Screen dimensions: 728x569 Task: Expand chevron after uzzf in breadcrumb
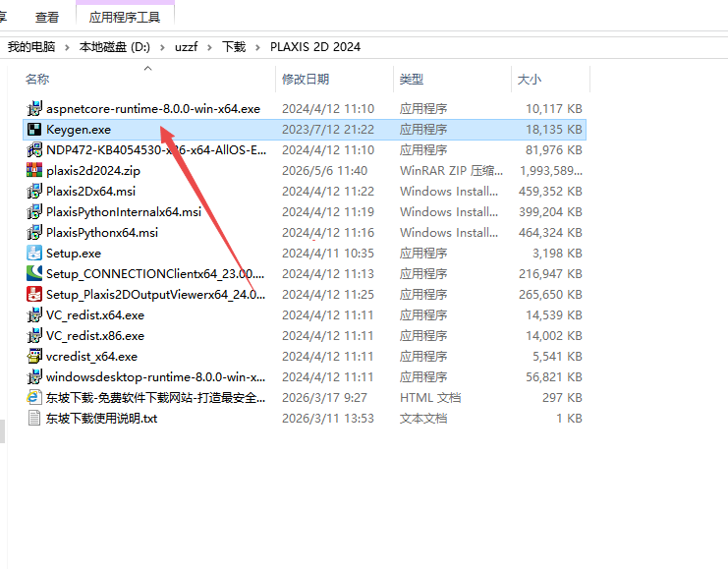tap(210, 47)
